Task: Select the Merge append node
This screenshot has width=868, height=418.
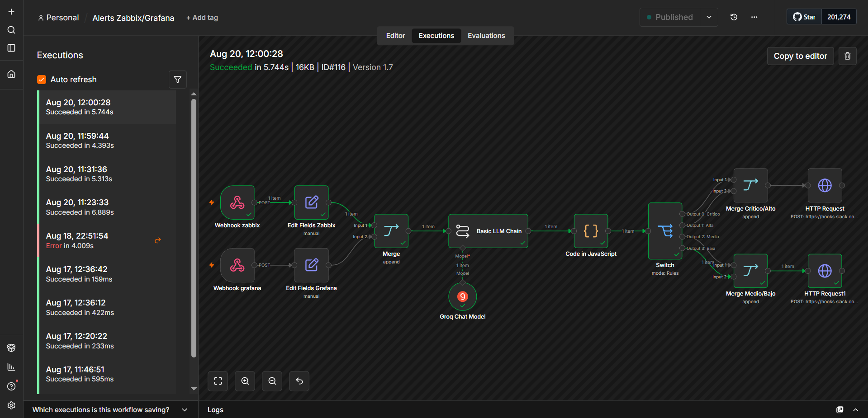Action: [x=391, y=231]
